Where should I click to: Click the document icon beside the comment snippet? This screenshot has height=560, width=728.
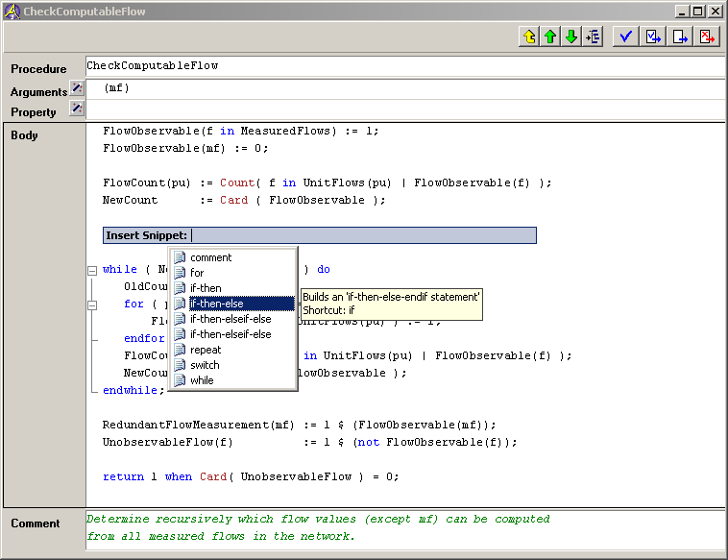coord(180,257)
